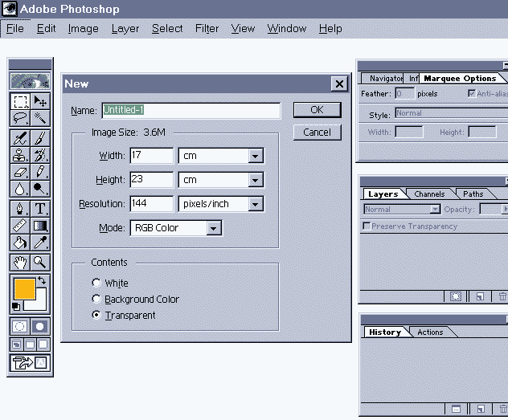Select the Measure tool

click(20, 226)
